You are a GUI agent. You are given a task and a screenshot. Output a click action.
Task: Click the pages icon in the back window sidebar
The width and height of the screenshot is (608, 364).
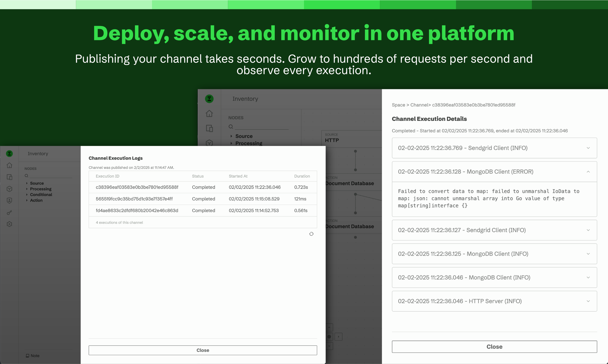(209, 128)
